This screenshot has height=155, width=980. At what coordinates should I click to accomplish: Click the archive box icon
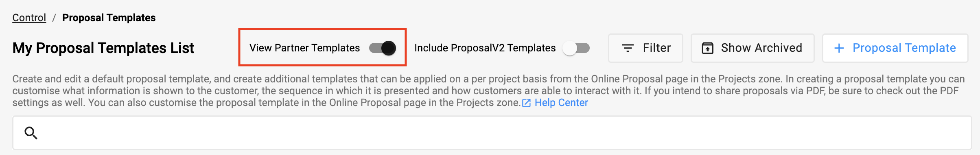pos(708,48)
